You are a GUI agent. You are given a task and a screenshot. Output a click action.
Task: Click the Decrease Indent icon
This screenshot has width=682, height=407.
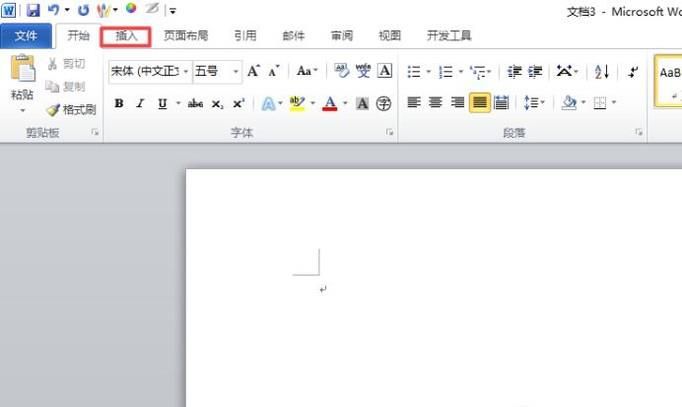click(x=514, y=71)
